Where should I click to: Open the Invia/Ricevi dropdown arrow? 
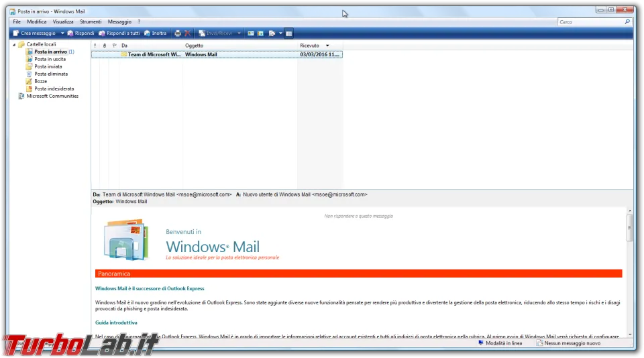click(x=239, y=34)
